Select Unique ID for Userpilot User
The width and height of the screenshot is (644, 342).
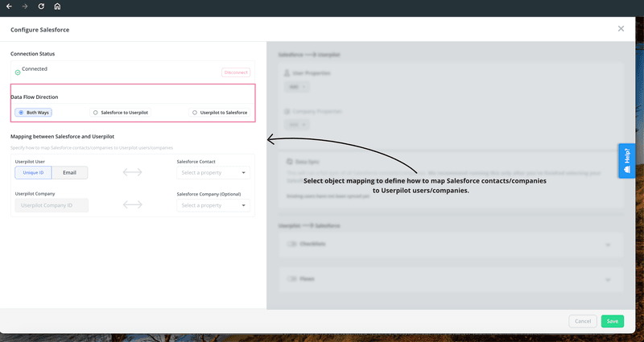tap(33, 172)
